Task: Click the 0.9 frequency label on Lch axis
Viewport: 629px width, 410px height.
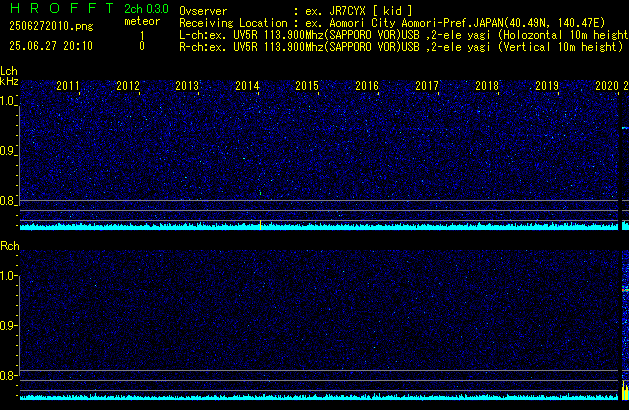Action: point(8,151)
